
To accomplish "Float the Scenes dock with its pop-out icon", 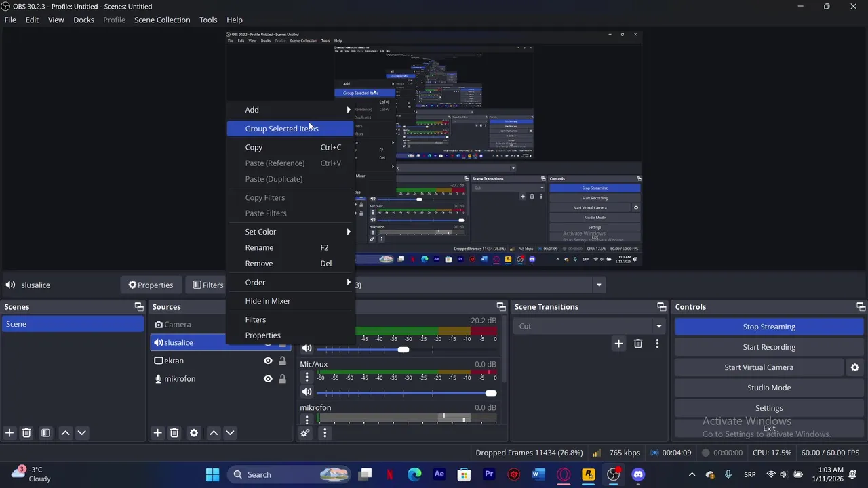I will 139,307.
